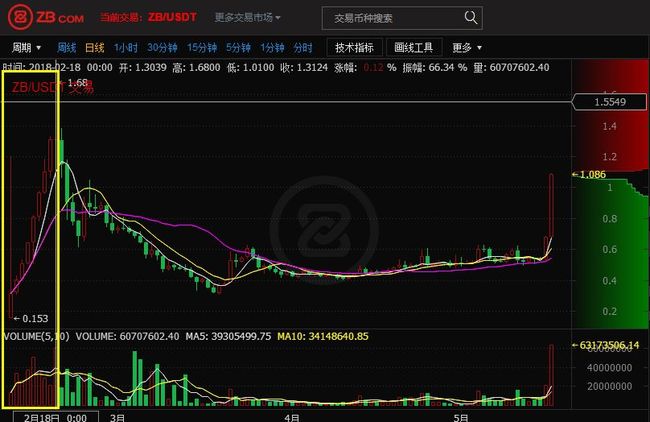Open the more trading markets dropdown
This screenshot has height=422, width=650.
[x=247, y=17]
